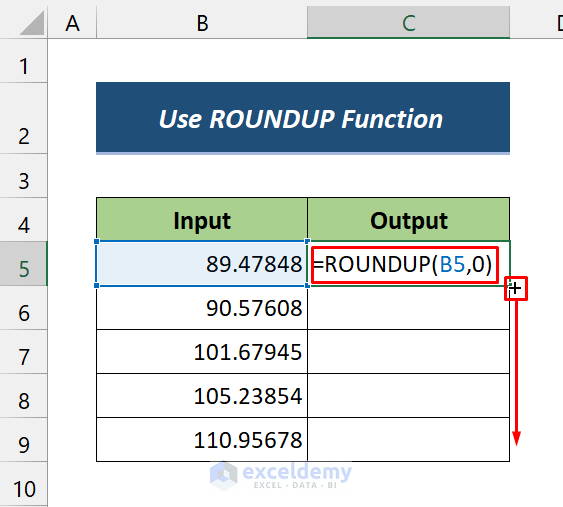Screen dimensions: 563x507
Task: Click the Input header cell
Action: pyautogui.click(x=202, y=219)
